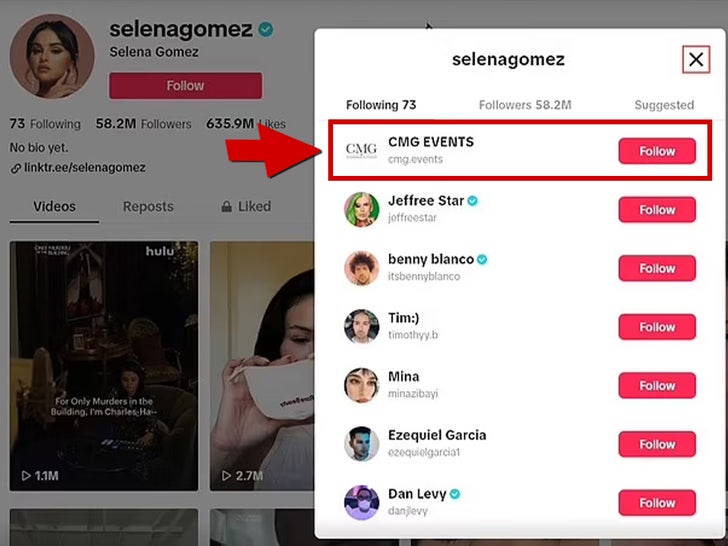Open the CMG EVENTS logo avatar
Image resolution: width=728 pixels, height=546 pixels.
(361, 150)
